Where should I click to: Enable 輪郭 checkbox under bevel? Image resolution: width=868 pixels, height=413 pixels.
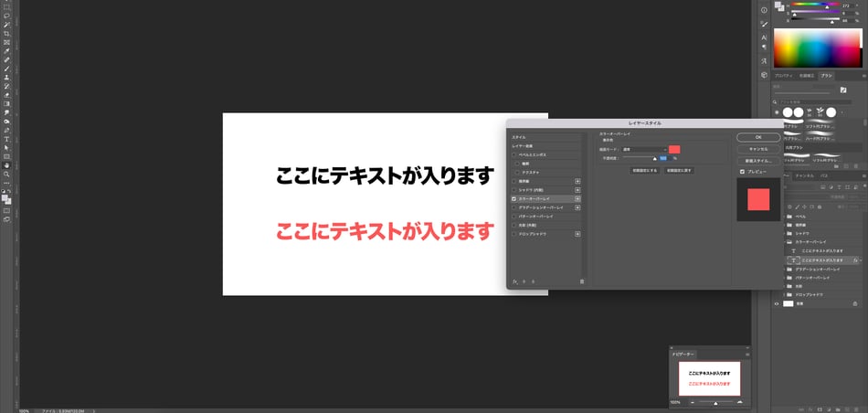click(517, 164)
